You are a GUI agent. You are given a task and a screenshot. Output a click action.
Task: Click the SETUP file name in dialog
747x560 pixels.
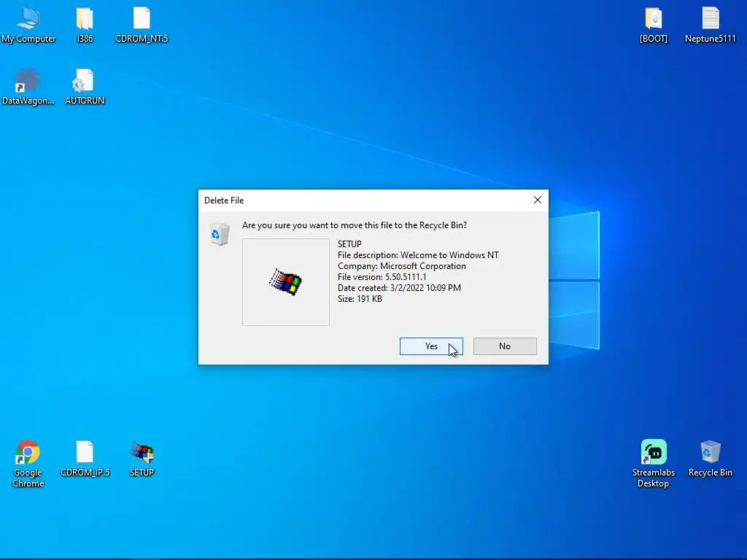(349, 244)
